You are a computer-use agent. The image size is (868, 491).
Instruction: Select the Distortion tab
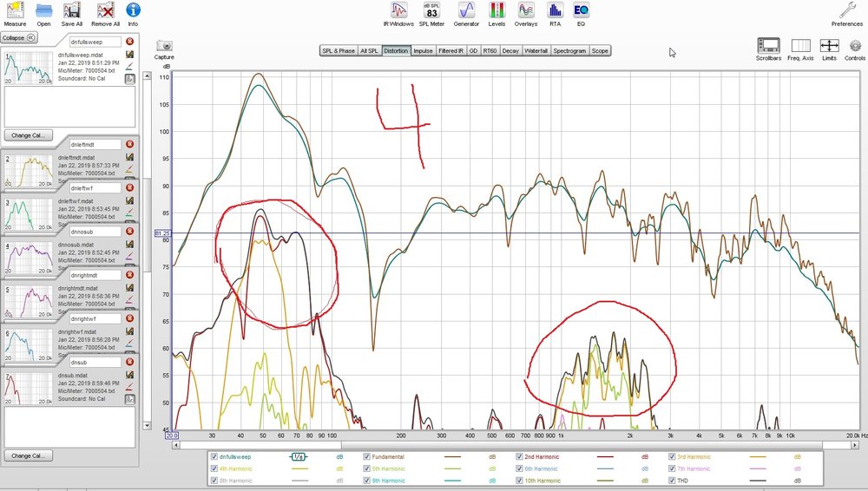[396, 51]
